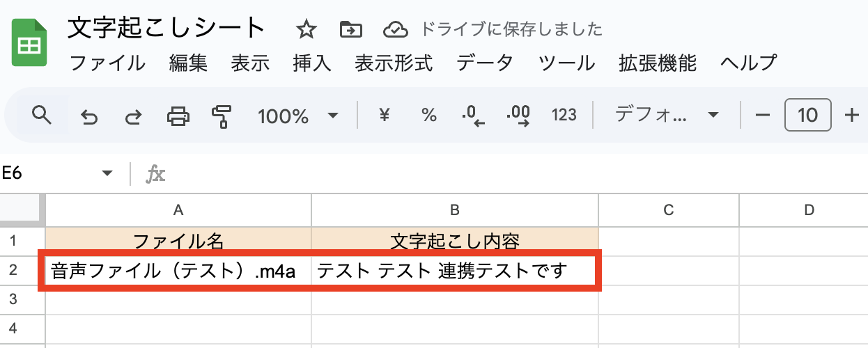Decrease font size with minus button

click(763, 116)
